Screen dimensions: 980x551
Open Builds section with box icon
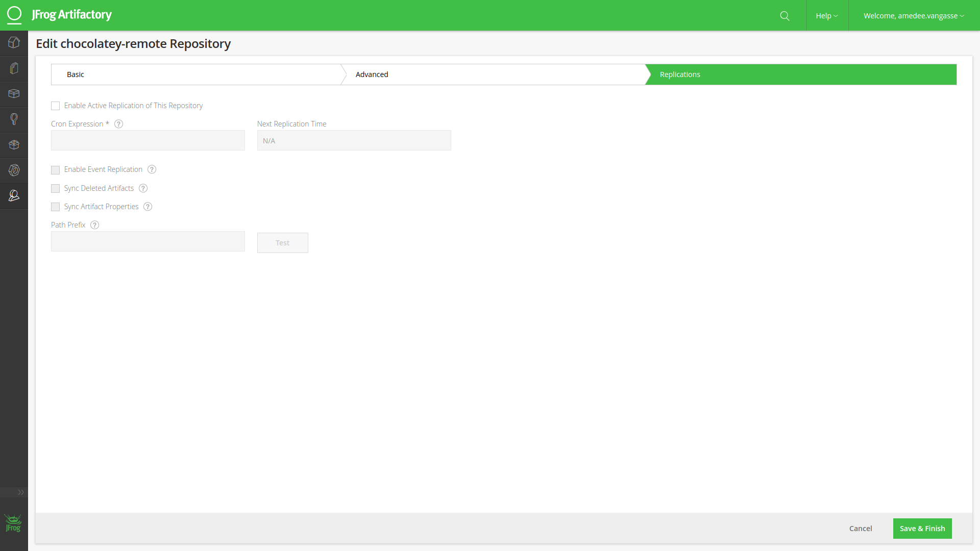[x=14, y=94]
